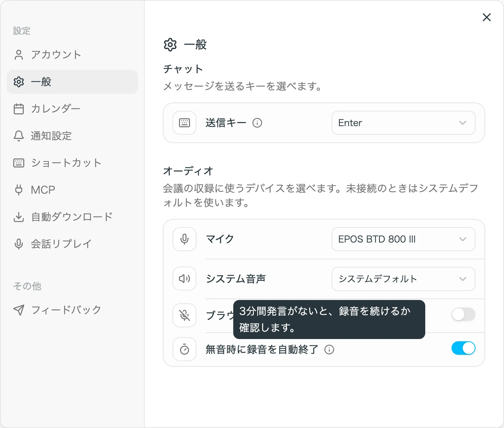Viewport: 504px width, 428px height.
Task: Click the paper plane feedback icon
Action: click(19, 310)
